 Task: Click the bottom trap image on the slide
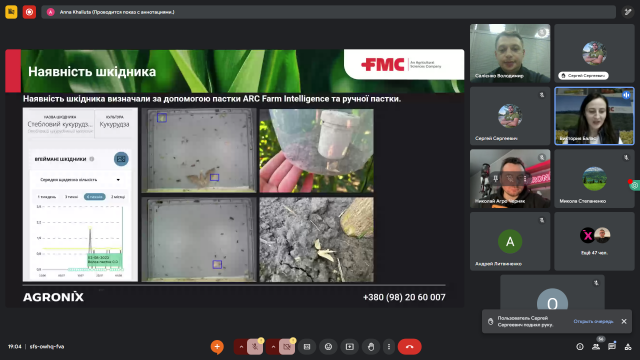(199, 240)
